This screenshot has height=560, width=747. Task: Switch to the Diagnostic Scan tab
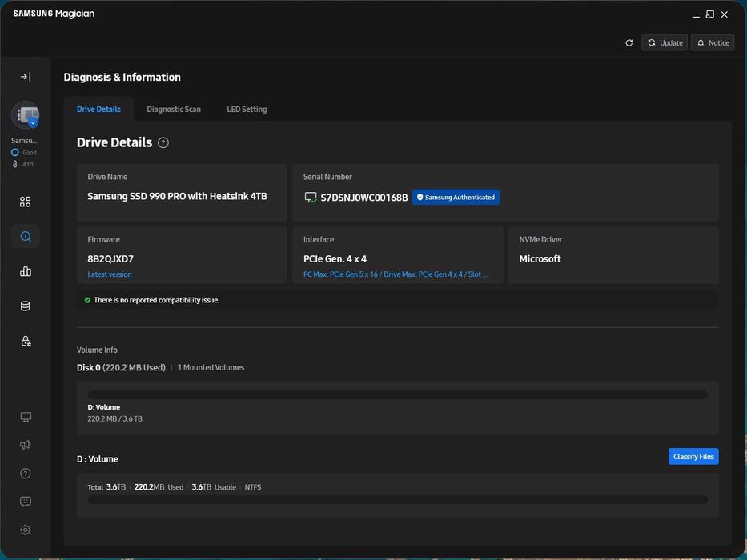click(174, 109)
